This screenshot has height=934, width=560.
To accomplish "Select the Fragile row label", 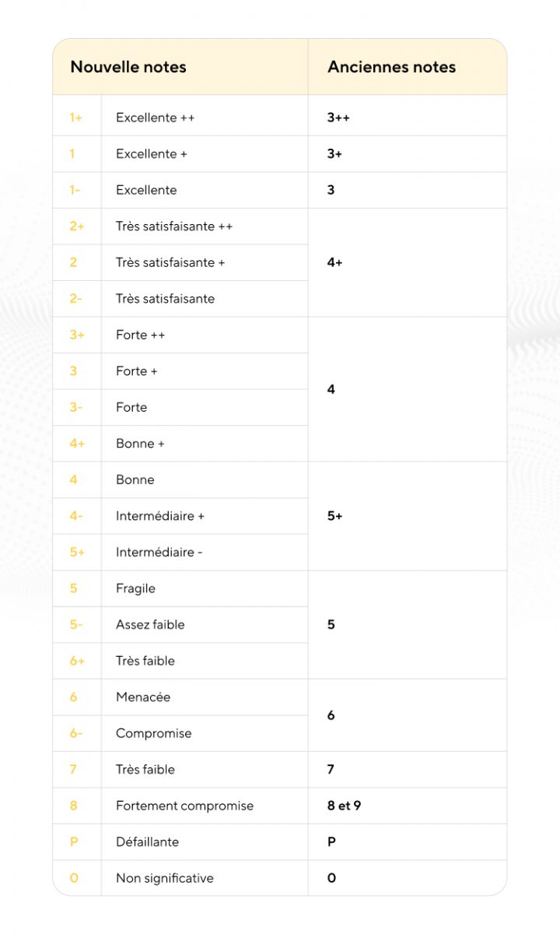I will tap(135, 588).
